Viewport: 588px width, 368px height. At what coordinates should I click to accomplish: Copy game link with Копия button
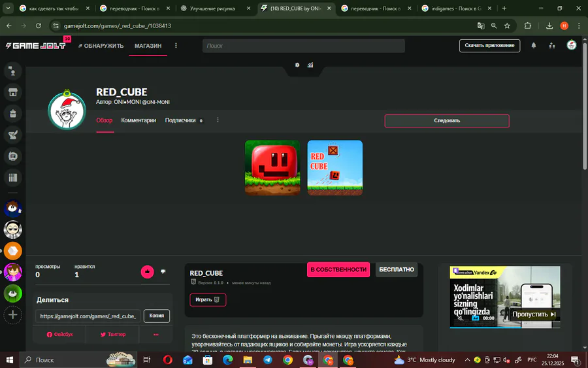coord(157,316)
